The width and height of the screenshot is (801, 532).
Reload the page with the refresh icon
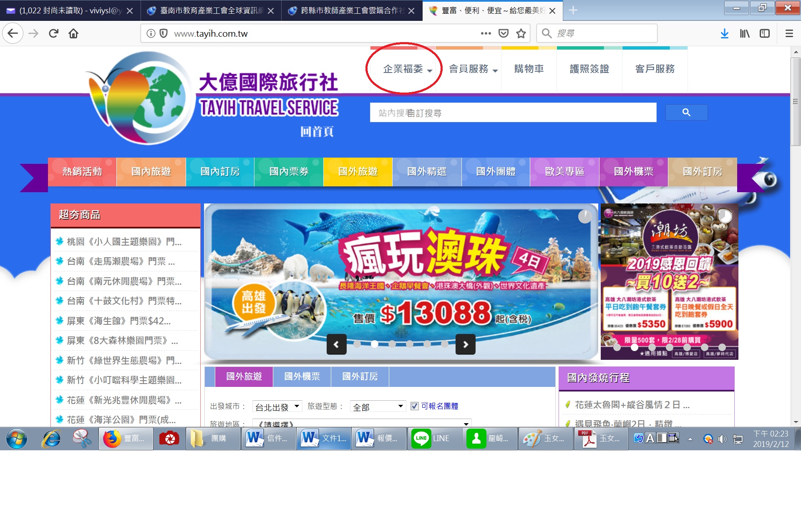coord(53,33)
